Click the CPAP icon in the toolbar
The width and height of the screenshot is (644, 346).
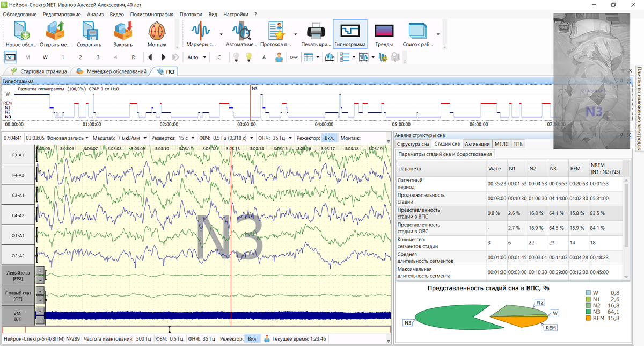(294, 57)
